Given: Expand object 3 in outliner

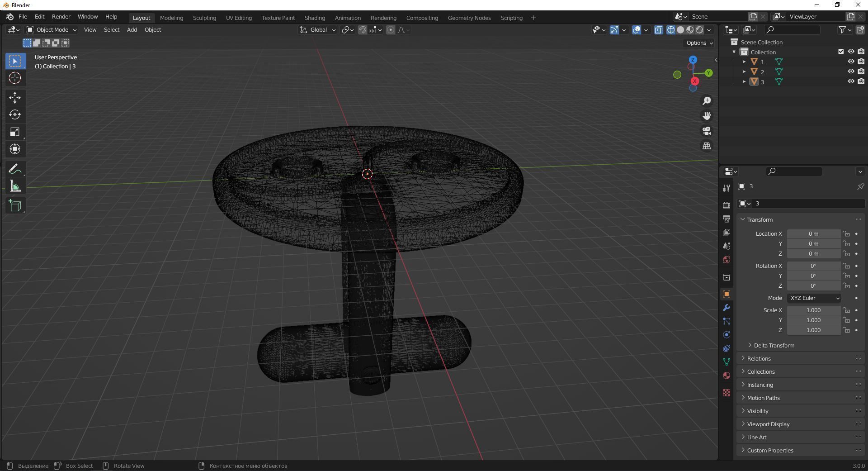Looking at the screenshot, I should [744, 81].
